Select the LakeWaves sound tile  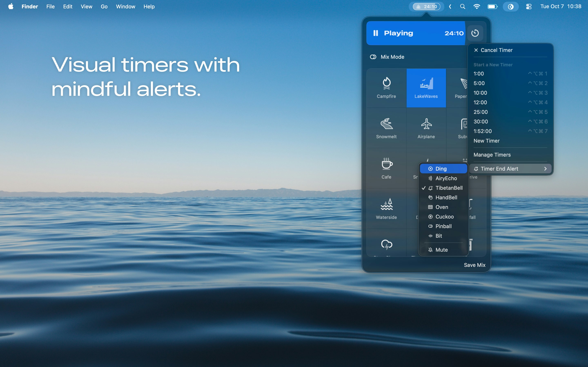[426, 88]
